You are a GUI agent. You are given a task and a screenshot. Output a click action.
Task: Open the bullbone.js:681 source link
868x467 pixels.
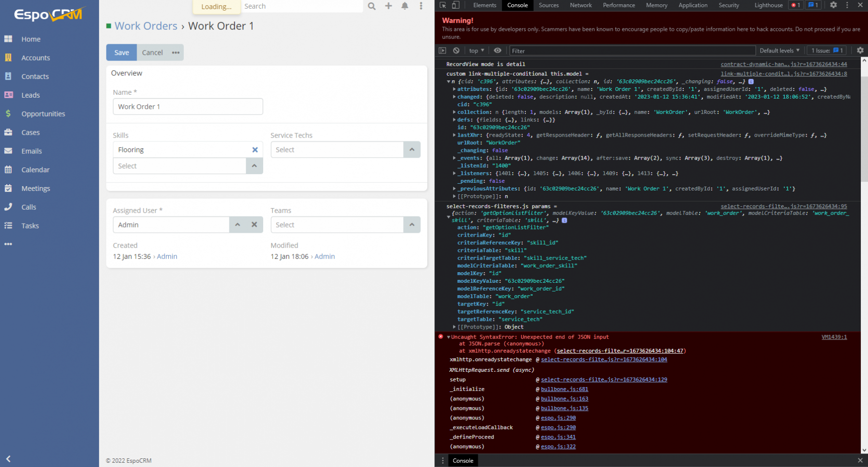pyautogui.click(x=564, y=389)
